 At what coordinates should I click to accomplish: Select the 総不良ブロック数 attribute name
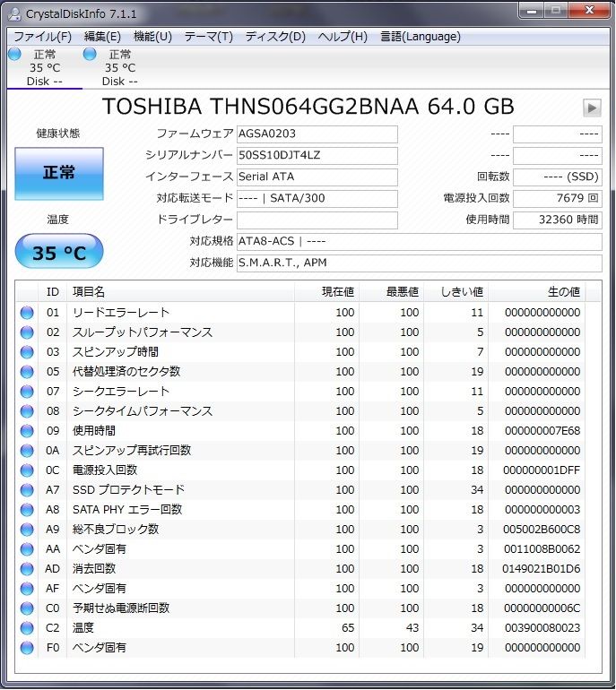[116, 529]
